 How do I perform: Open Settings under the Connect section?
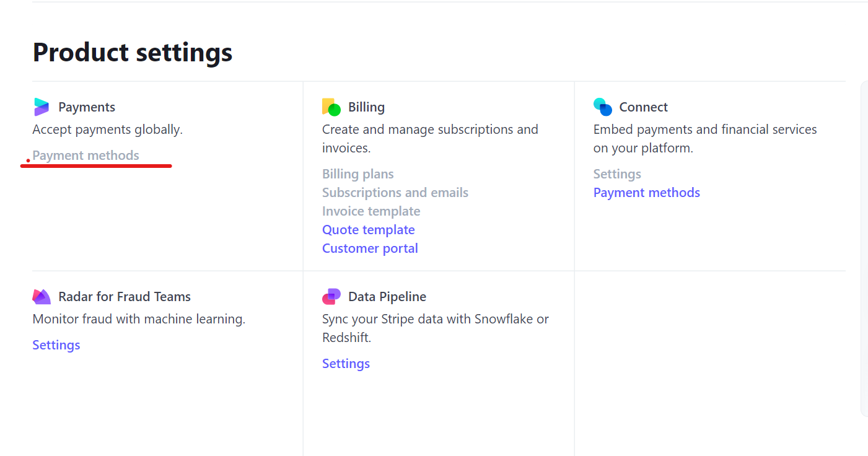click(616, 174)
